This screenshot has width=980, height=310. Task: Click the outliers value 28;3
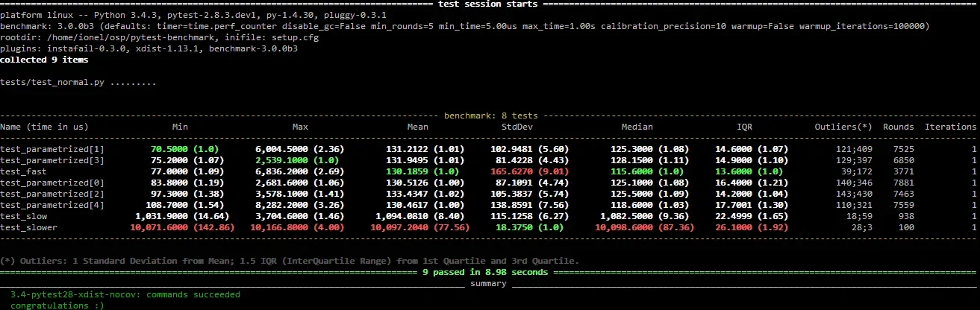click(862, 227)
